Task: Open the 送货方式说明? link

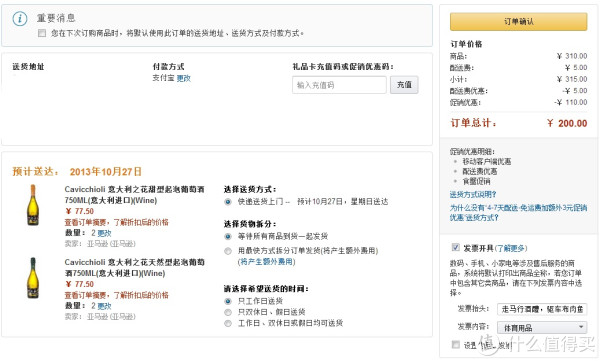Action: point(473,194)
